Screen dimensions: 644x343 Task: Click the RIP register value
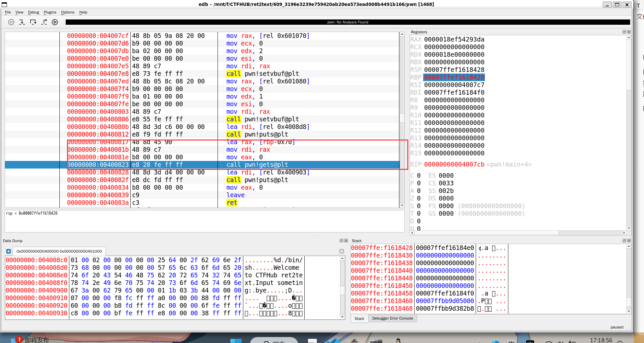[454, 165]
